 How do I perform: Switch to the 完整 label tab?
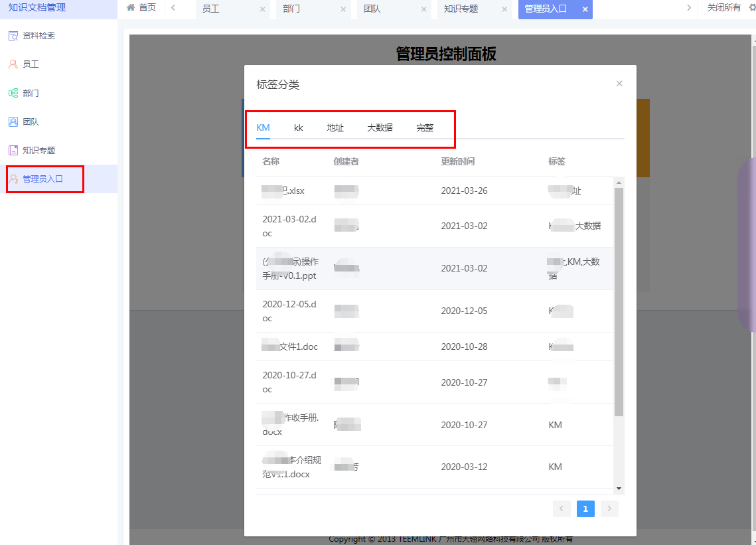(424, 127)
